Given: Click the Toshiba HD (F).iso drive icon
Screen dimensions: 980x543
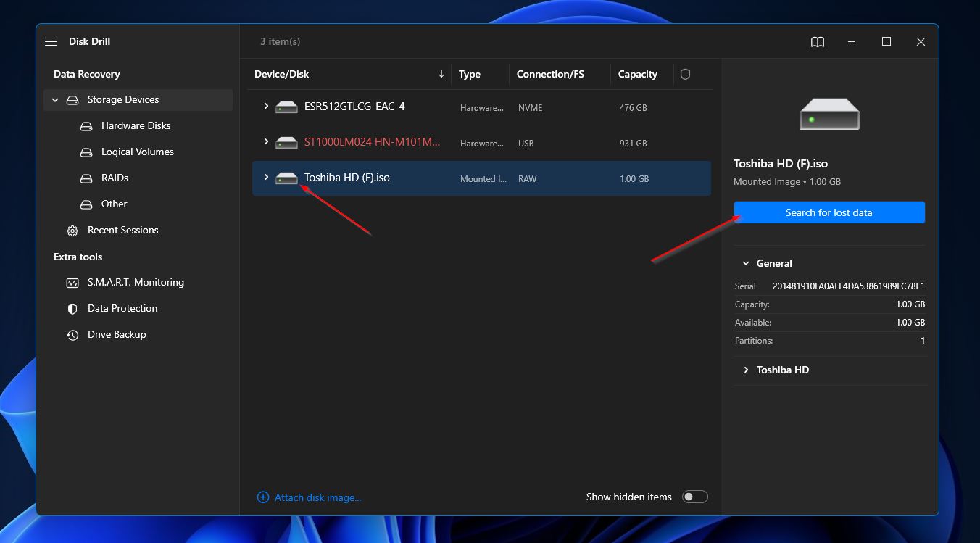Looking at the screenshot, I should click(286, 178).
